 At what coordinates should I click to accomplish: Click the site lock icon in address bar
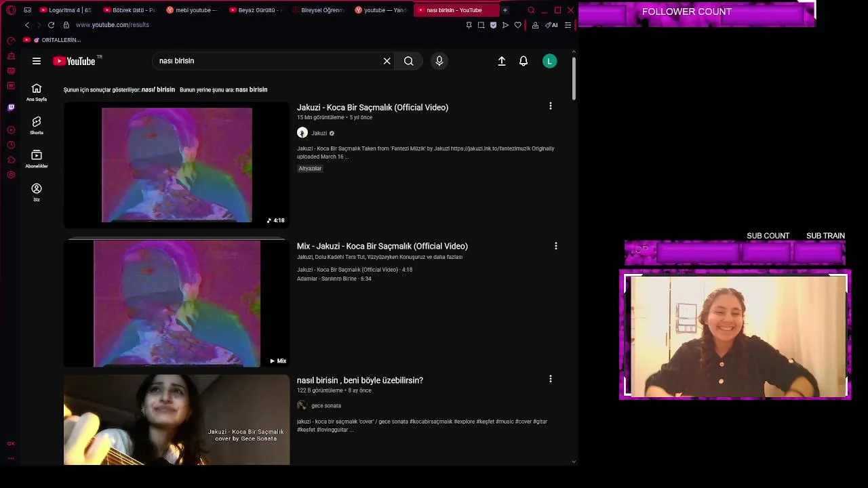point(66,25)
